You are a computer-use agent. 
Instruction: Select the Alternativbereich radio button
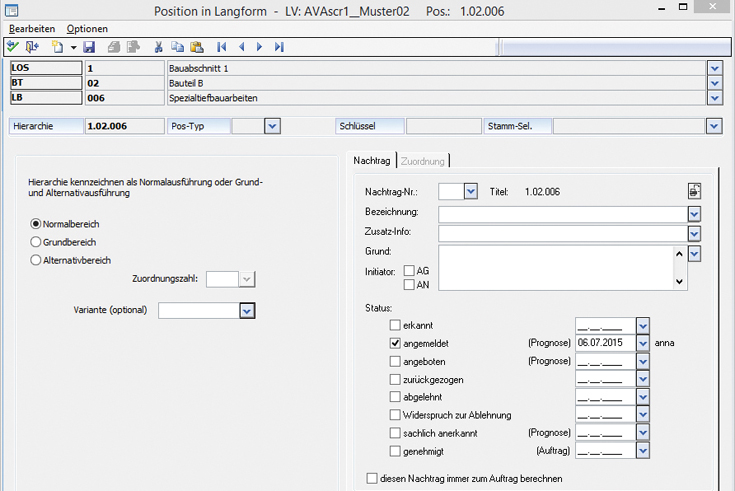[36, 260]
